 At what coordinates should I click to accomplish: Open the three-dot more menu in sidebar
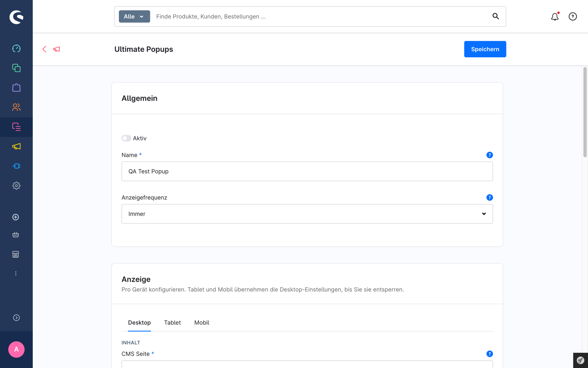(x=16, y=274)
